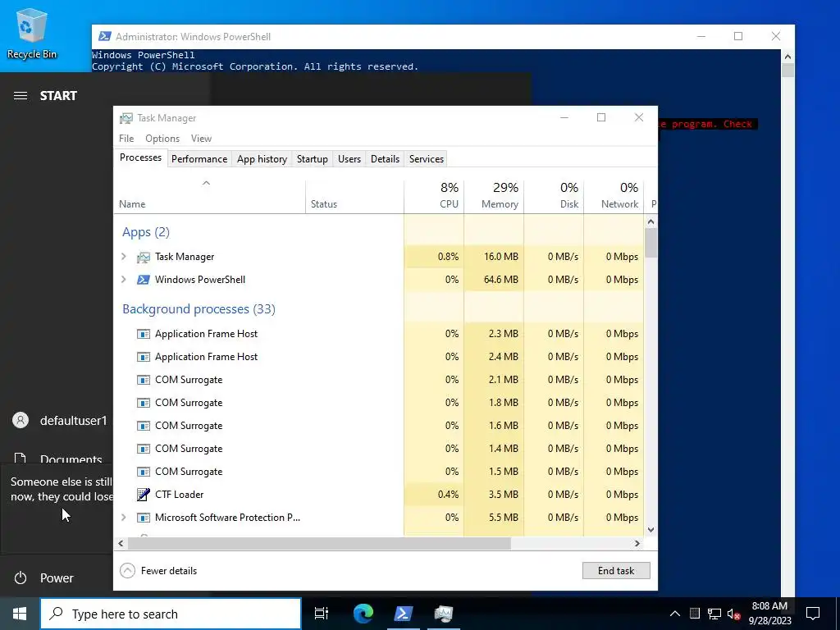Select the COM Surrogate 1.4 MB row
This screenshot has height=630, width=840.
pyautogui.click(x=379, y=449)
